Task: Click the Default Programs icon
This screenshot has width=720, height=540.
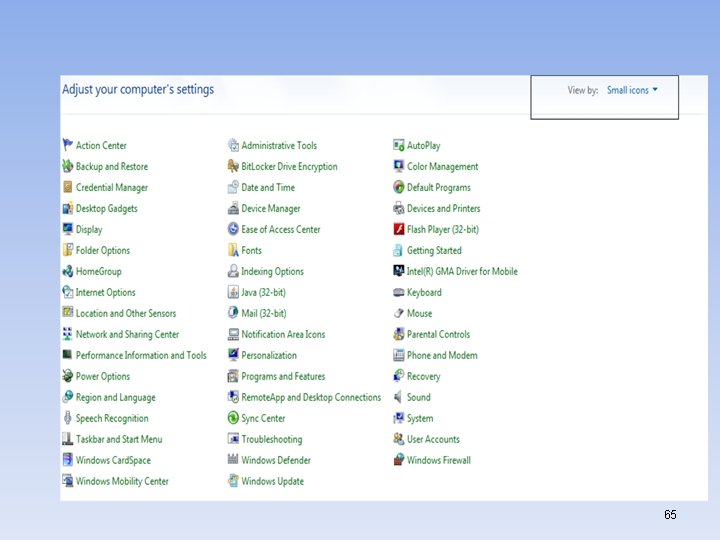Action: pos(399,187)
